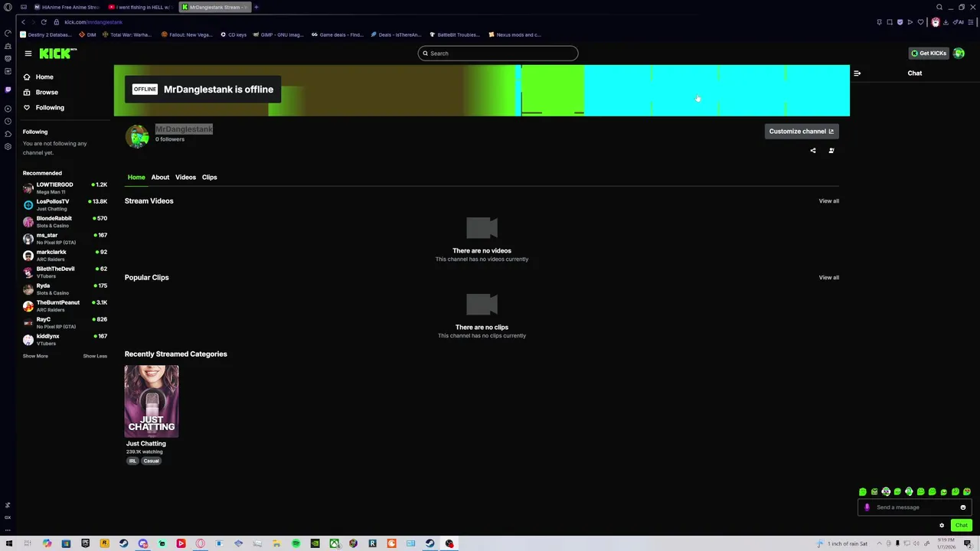980x551 pixels.
Task: Collapse recommended list with Show Less
Action: 95,356
